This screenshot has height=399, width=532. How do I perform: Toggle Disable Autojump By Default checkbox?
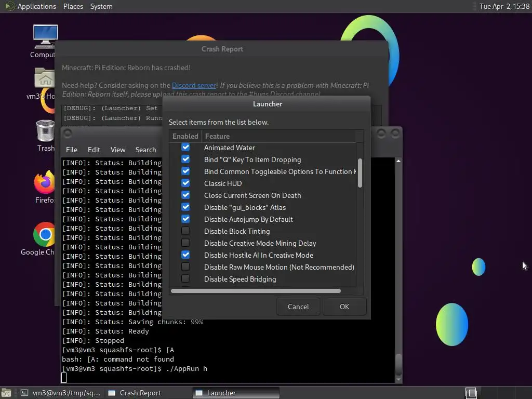tap(185, 219)
